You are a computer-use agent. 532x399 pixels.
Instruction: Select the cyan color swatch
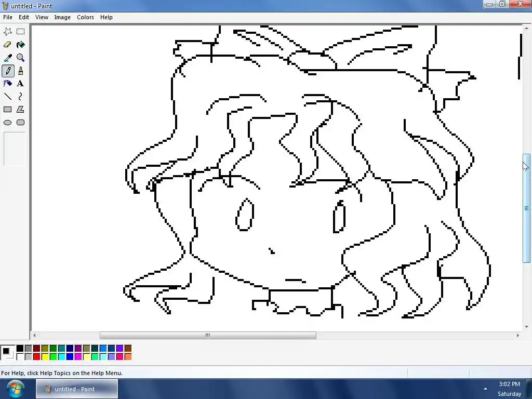61,356
